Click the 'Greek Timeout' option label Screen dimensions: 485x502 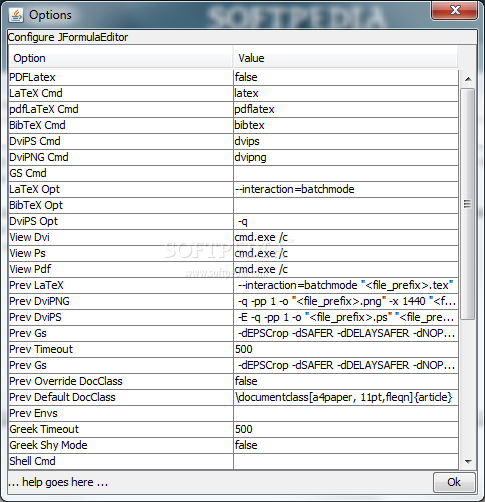pyautogui.click(x=44, y=429)
